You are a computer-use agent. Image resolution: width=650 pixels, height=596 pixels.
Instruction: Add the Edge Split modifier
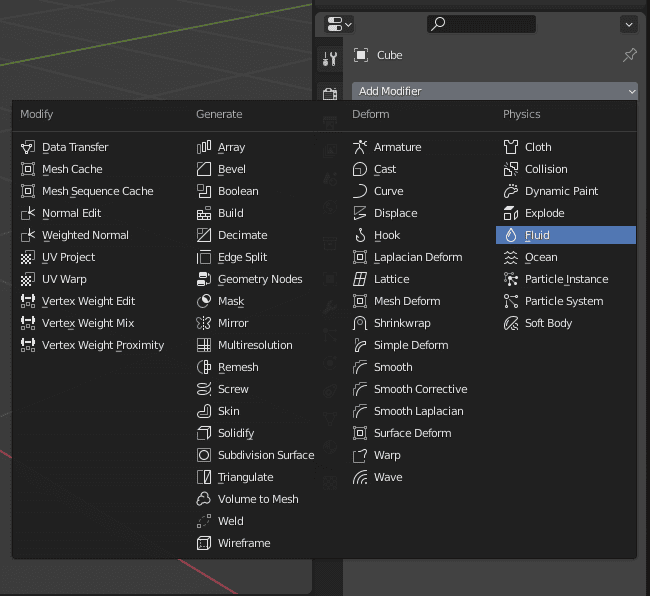[x=232, y=257]
